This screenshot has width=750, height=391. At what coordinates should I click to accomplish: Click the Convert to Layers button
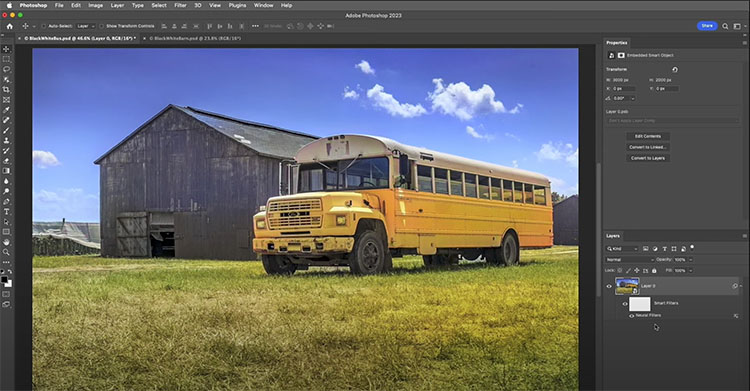tap(648, 158)
